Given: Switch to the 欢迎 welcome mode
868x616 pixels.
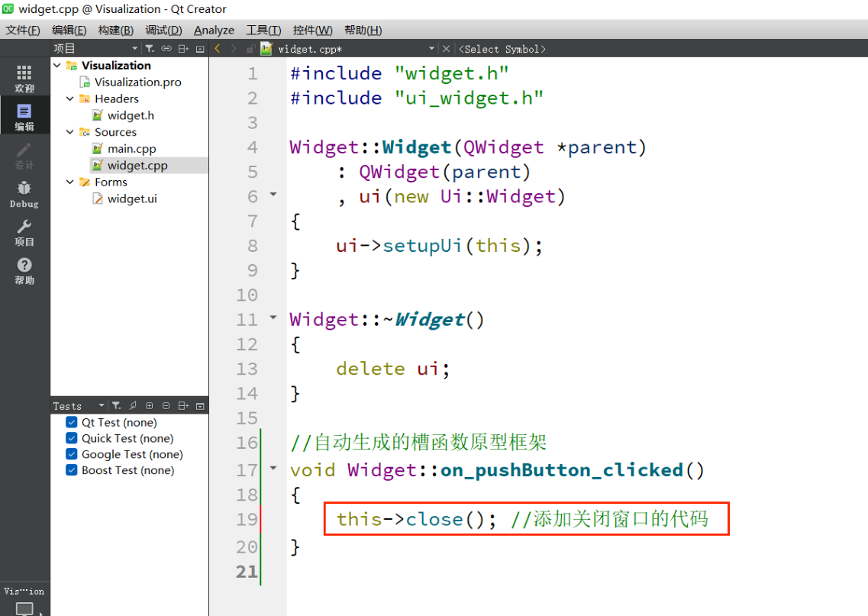Looking at the screenshot, I should tap(24, 79).
